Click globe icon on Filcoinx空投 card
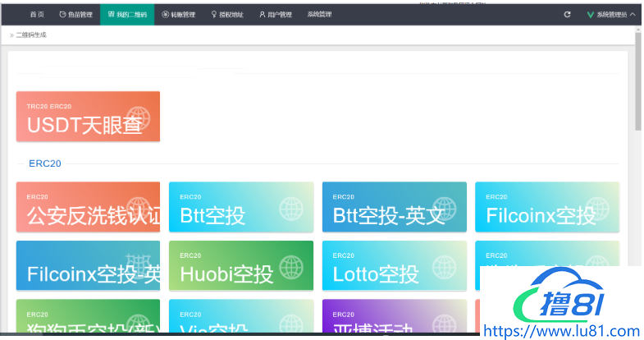 598,209
